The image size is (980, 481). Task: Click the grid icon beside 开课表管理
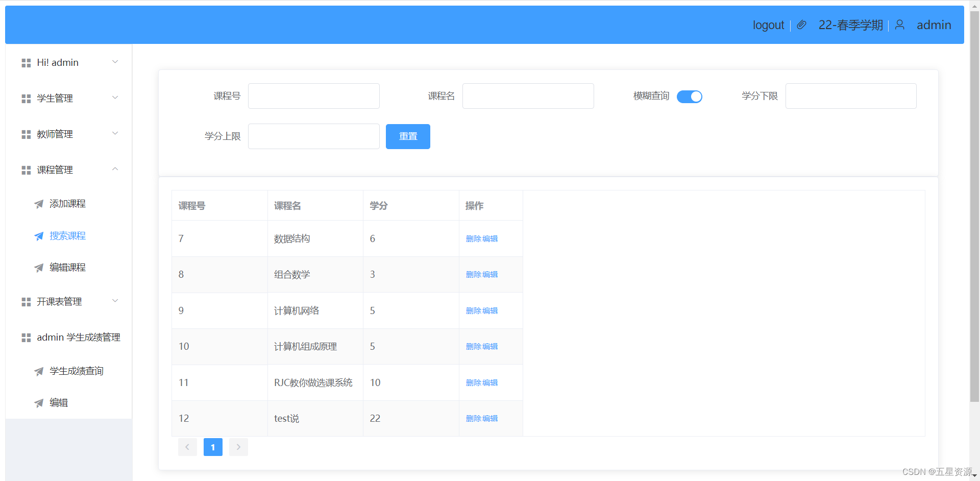click(x=26, y=302)
